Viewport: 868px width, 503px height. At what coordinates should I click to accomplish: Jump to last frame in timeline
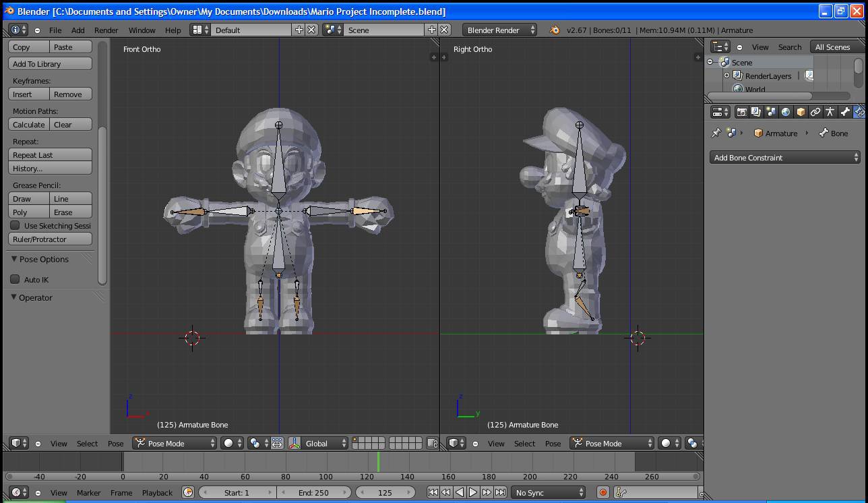pos(500,492)
